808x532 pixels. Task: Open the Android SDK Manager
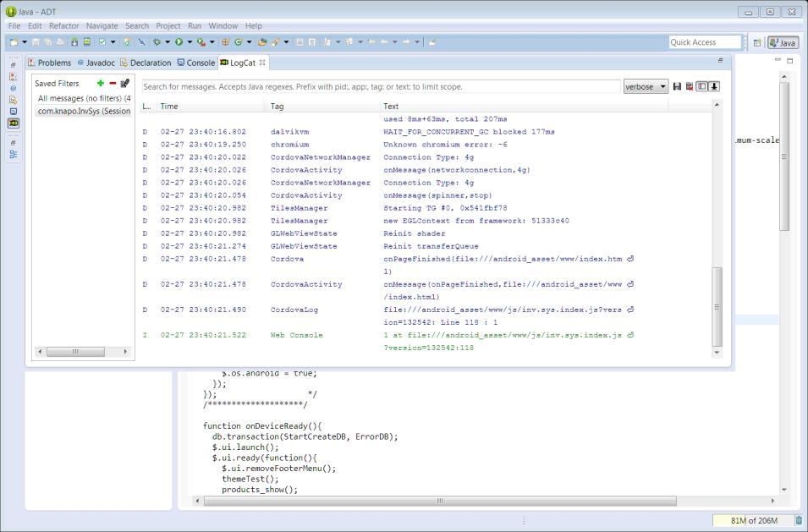(x=74, y=42)
